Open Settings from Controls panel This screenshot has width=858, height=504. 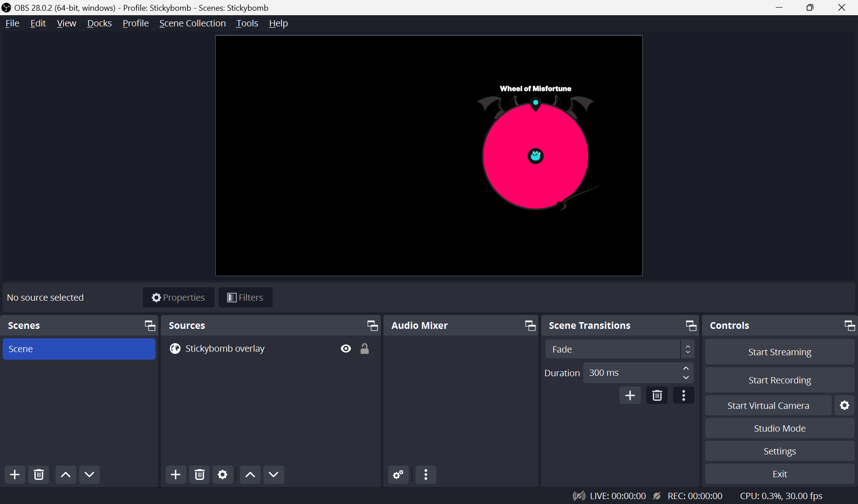pos(780,451)
